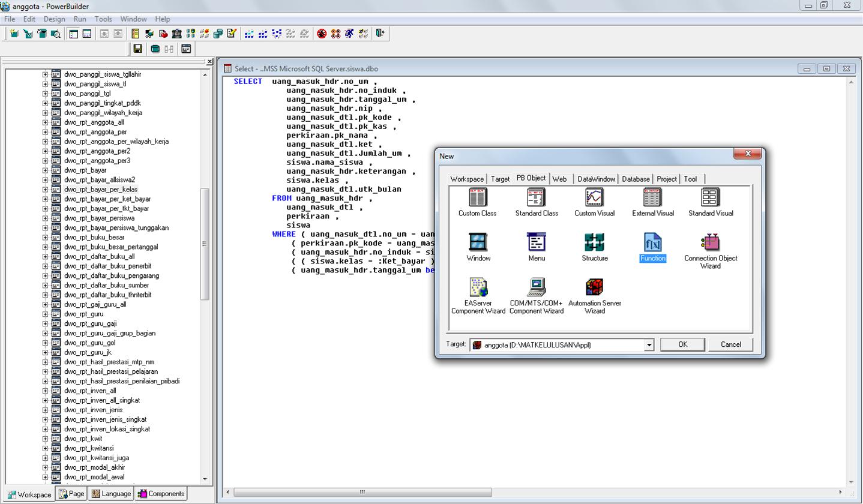The height and width of the screenshot is (504, 863).
Task: Select the Window object icon
Action: 478,242
